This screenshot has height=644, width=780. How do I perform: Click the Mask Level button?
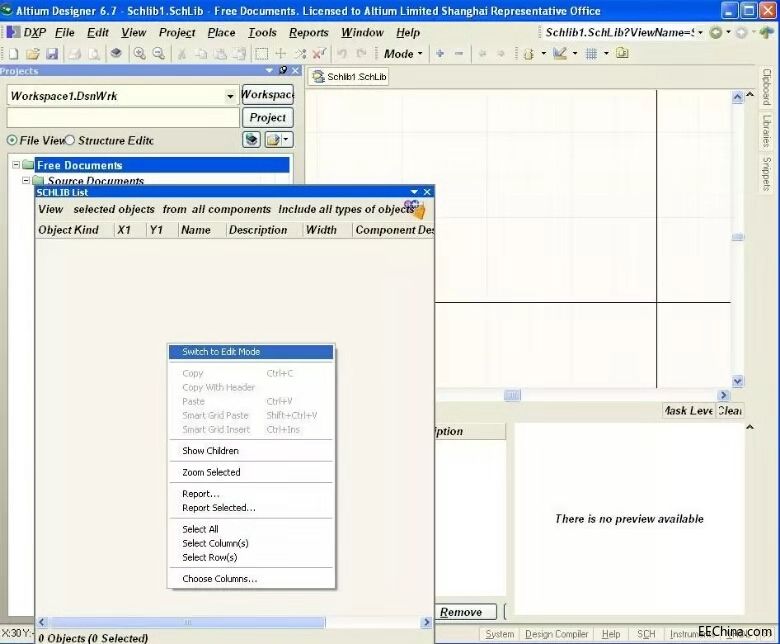click(689, 411)
